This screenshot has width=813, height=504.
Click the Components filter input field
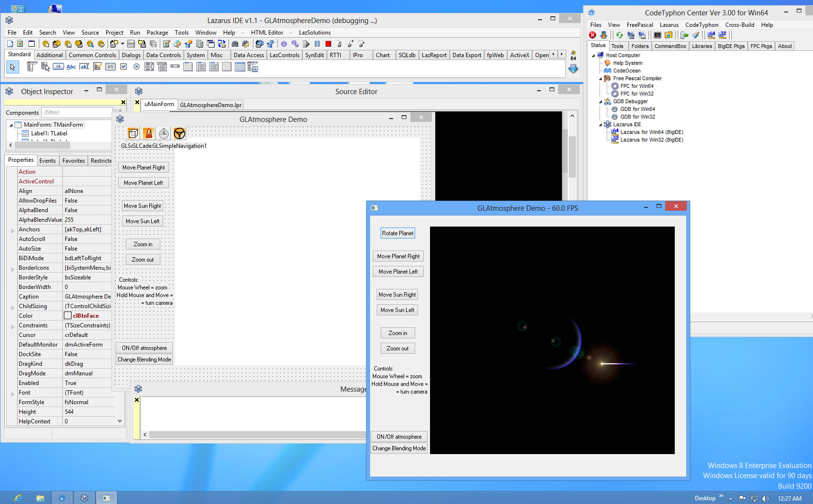[77, 112]
